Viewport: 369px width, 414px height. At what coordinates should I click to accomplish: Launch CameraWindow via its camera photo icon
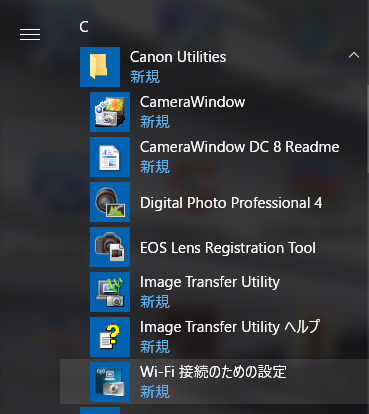pos(110,112)
